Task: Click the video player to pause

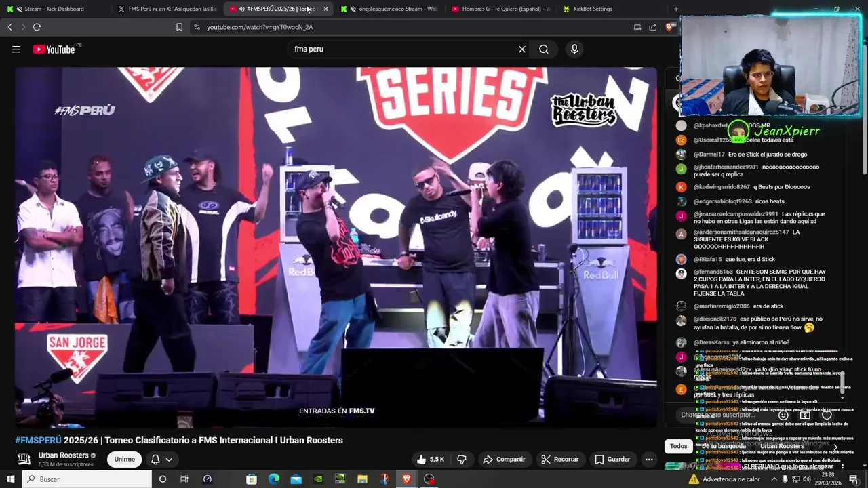Action: (336, 247)
